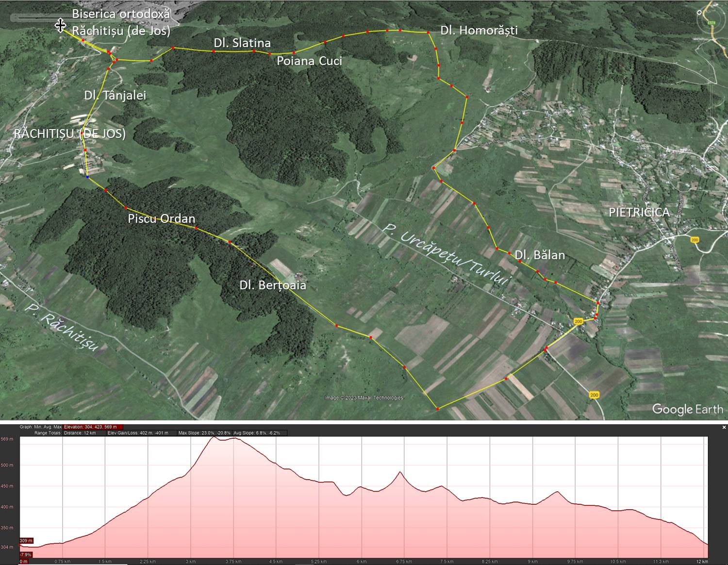Image resolution: width=728 pixels, height=565 pixels.
Task: Click the route 200 shield near Pietricica
Action: tap(695, 239)
